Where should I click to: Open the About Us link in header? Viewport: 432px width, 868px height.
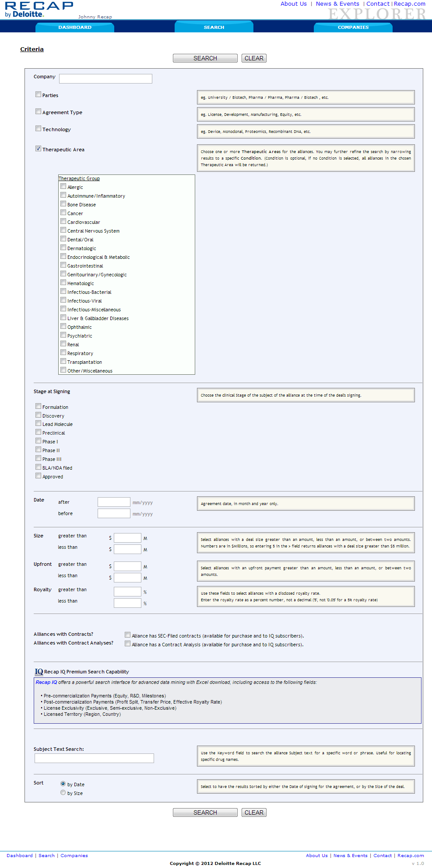(x=293, y=4)
